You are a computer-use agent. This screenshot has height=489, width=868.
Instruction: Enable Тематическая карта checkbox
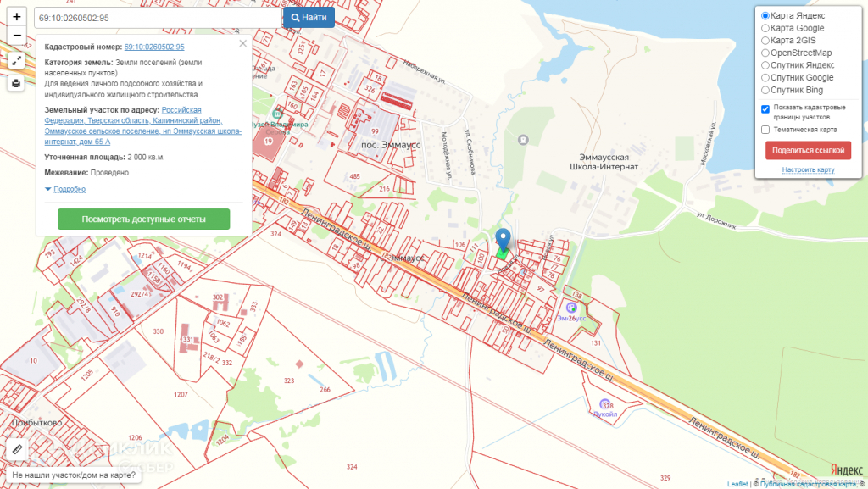tap(765, 130)
